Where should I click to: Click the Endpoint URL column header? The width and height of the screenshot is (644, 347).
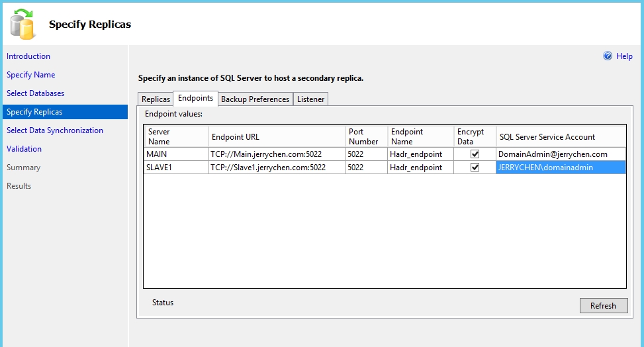pos(277,136)
